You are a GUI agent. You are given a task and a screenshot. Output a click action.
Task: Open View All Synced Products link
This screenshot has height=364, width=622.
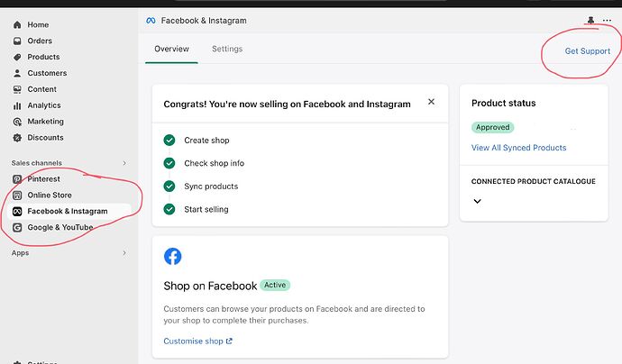[x=518, y=148]
